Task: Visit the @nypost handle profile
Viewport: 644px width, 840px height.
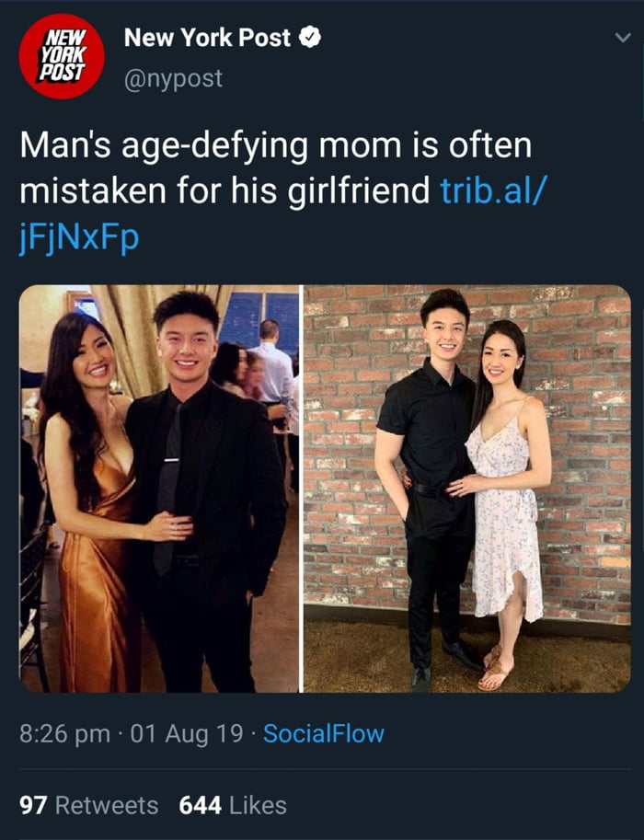Action: [x=173, y=78]
